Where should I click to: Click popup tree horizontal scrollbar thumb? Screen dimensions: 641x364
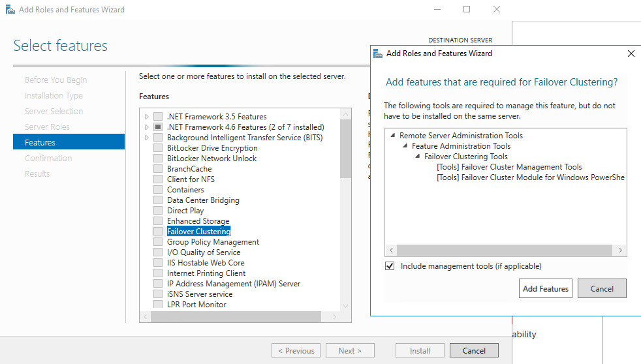[x=505, y=250]
